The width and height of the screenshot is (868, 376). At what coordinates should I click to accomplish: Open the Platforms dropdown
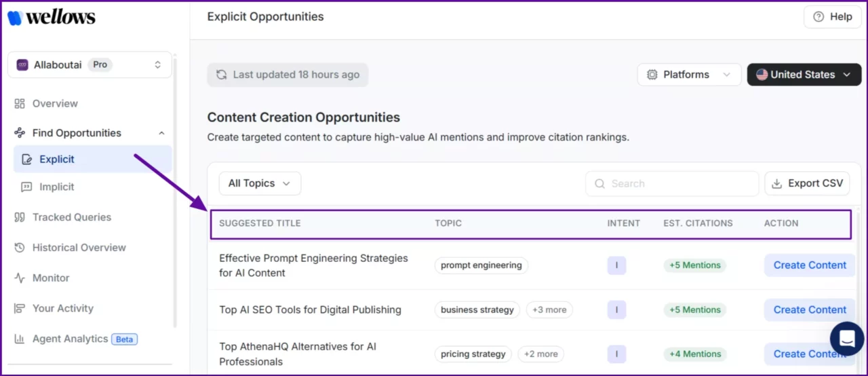click(x=689, y=75)
